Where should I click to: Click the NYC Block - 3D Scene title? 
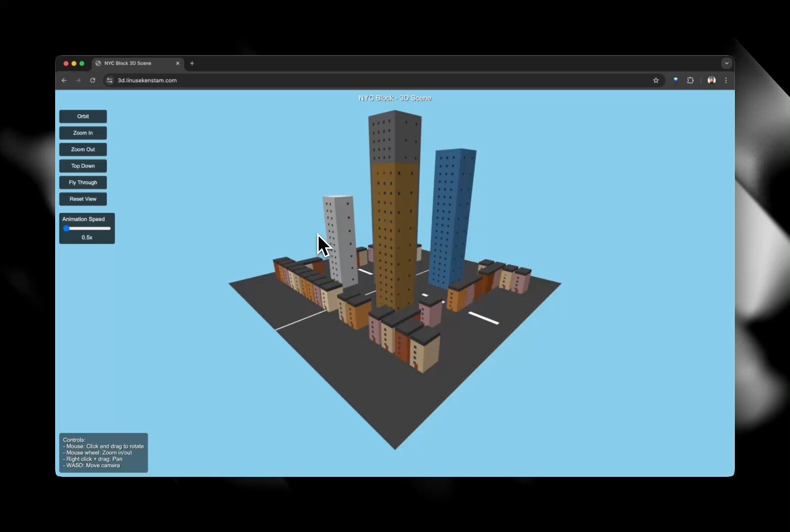pyautogui.click(x=395, y=98)
